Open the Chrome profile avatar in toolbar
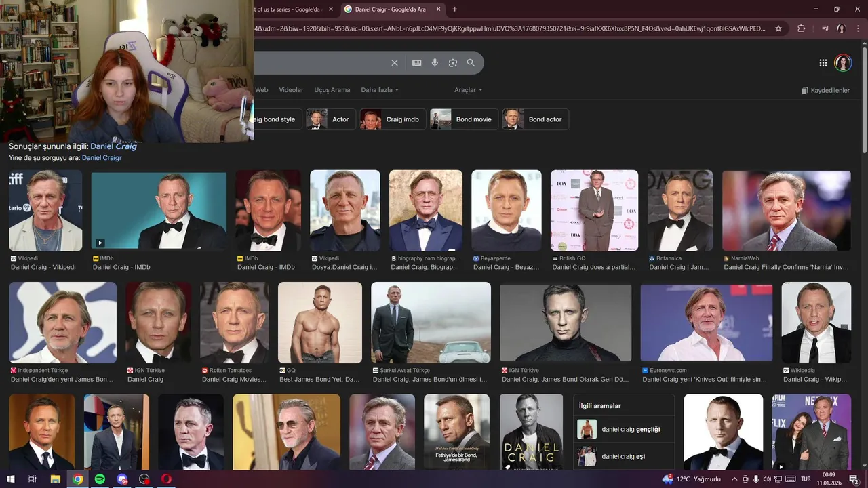 click(x=842, y=28)
